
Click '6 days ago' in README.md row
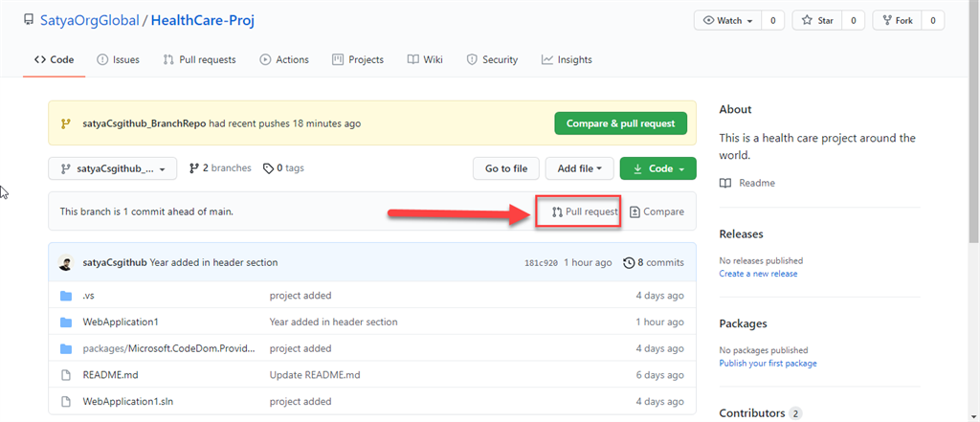660,375
